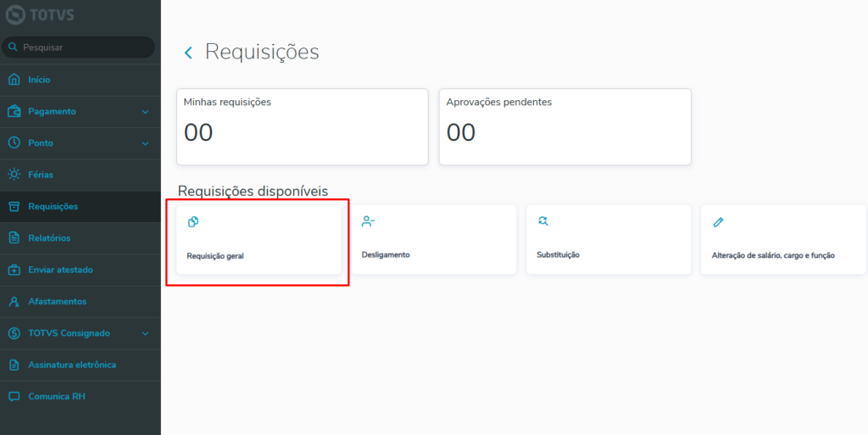
Task: Go back using the arrow beside Requisições
Action: (188, 53)
